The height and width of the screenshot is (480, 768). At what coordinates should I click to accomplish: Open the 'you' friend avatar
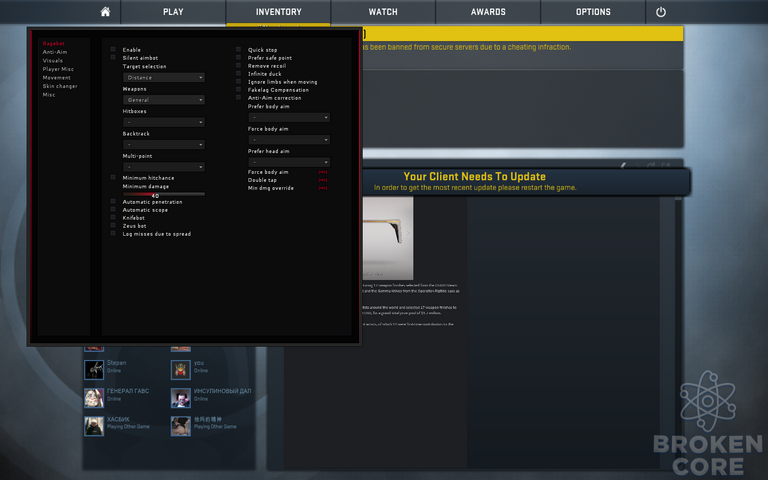click(x=181, y=370)
